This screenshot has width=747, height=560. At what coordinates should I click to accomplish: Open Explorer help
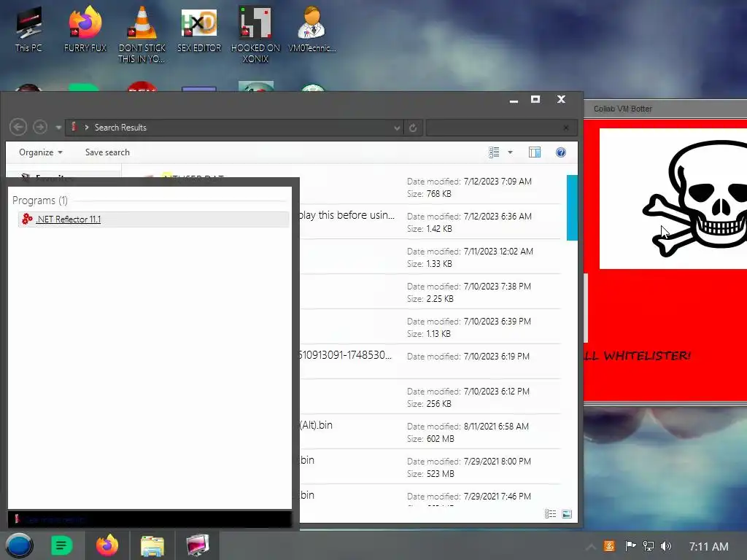click(561, 152)
